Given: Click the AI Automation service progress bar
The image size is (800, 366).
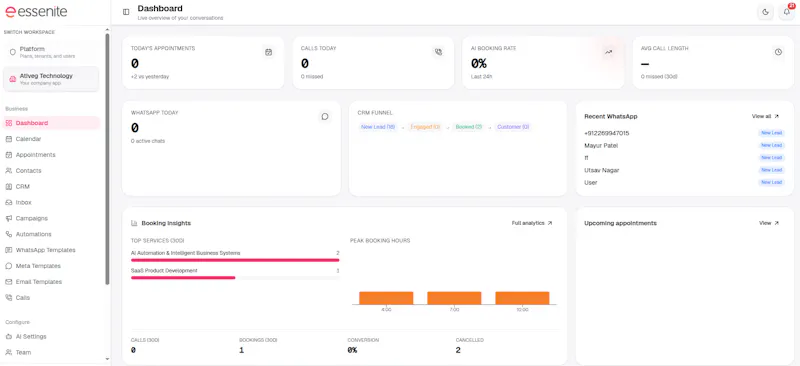Looking at the screenshot, I should coord(235,260).
